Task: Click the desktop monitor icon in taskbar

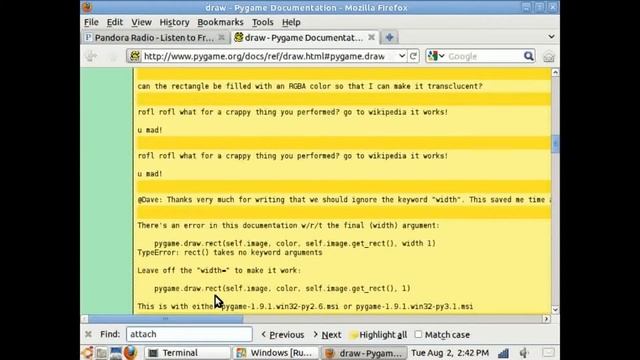Action: (x=116, y=353)
